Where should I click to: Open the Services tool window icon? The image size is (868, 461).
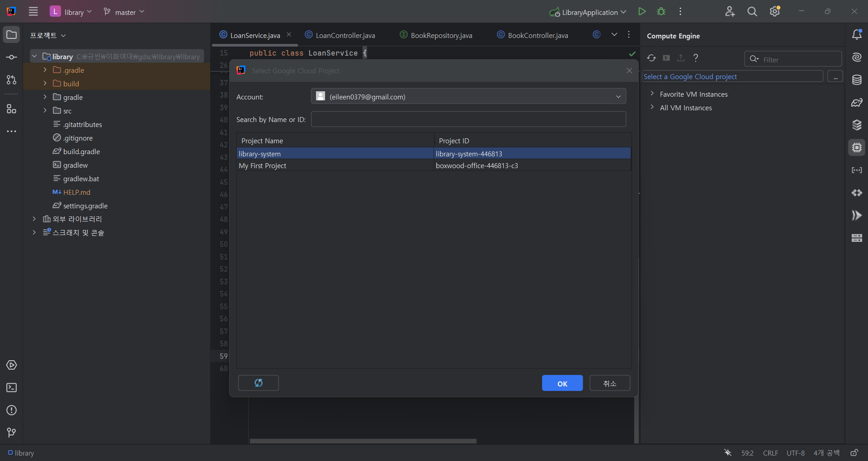12,365
